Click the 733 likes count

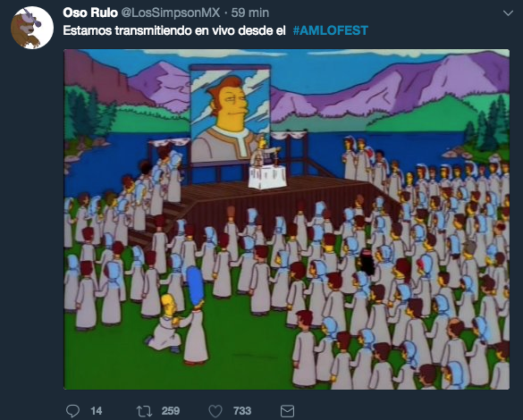242,411
